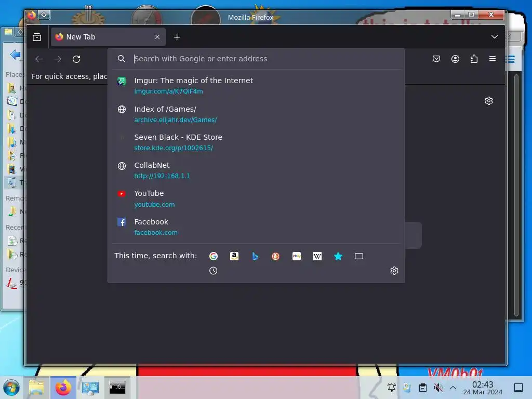Open the file manager taskbar icon
This screenshot has width=532, height=399.
point(36,388)
